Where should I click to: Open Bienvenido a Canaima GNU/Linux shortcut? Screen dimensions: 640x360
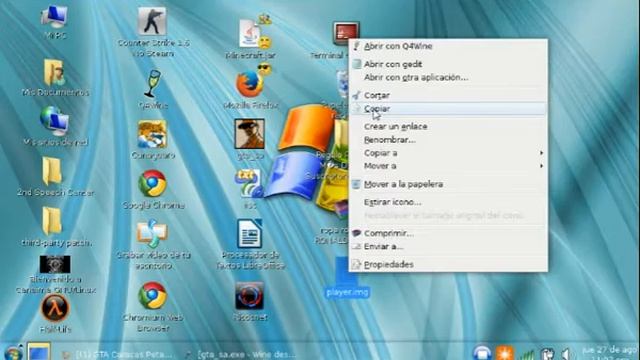click(55, 265)
